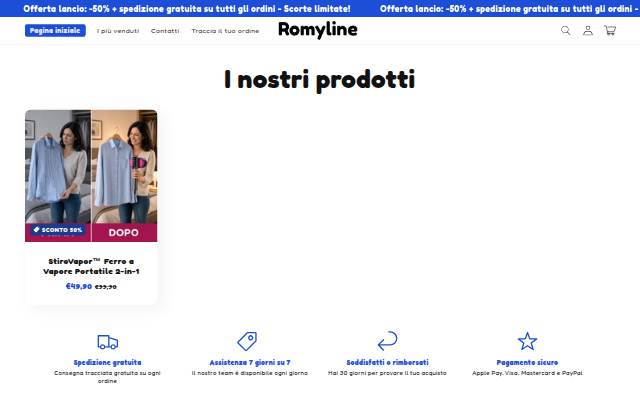Click the delivery truck icon
This screenshot has height=400, width=640.
[108, 342]
